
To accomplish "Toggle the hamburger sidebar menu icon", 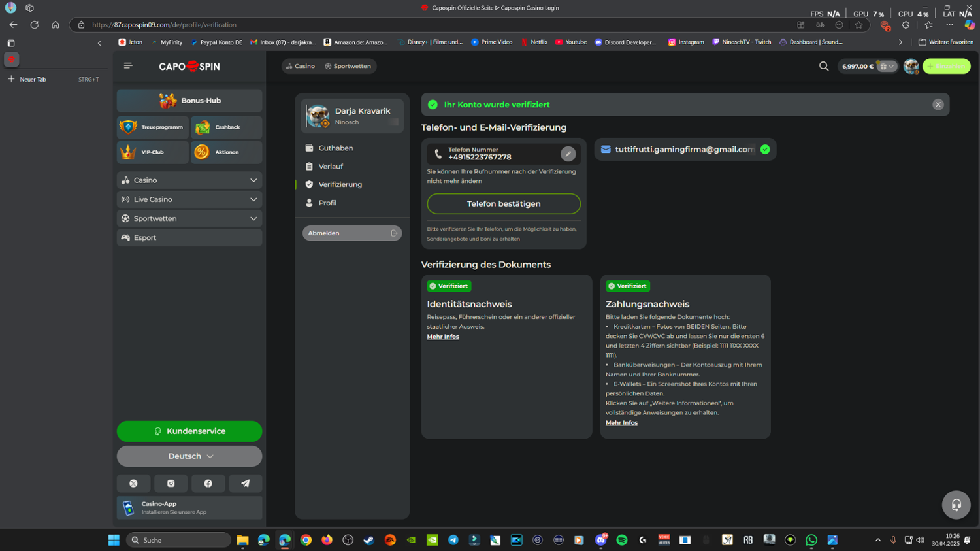I will pyautogui.click(x=128, y=65).
